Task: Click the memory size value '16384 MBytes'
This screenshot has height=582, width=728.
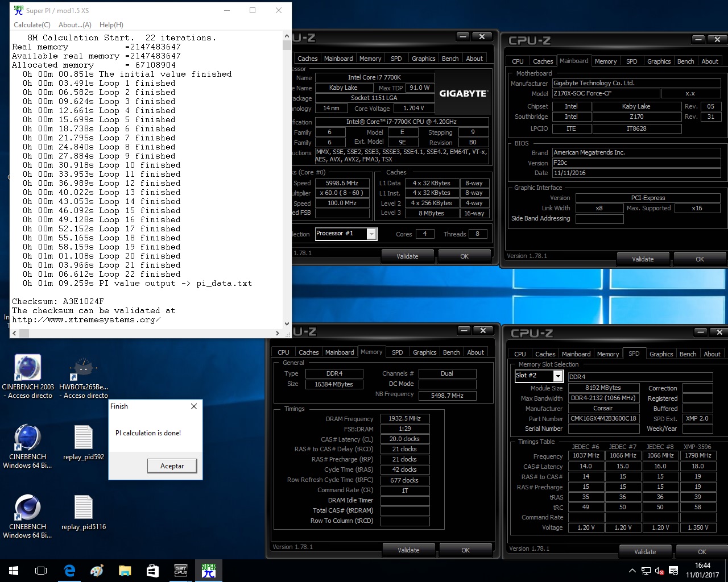Action: pyautogui.click(x=334, y=384)
